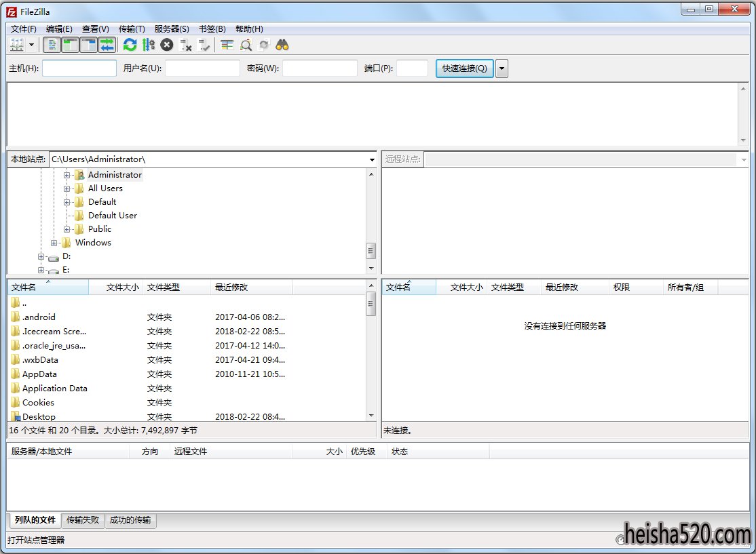756x554 pixels.
Task: Open the 传输(T) menu
Action: click(x=132, y=29)
